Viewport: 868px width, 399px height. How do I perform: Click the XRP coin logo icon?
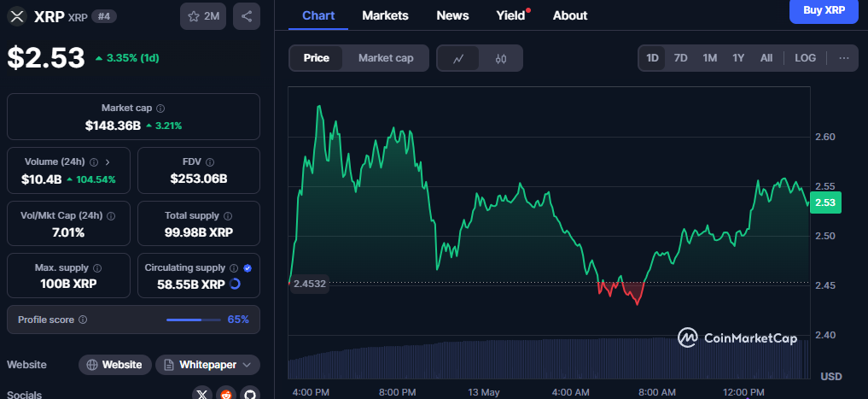[18, 16]
